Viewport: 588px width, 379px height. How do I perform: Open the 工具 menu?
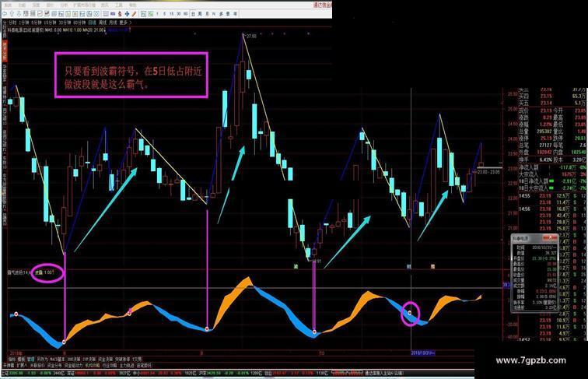tap(119, 5)
